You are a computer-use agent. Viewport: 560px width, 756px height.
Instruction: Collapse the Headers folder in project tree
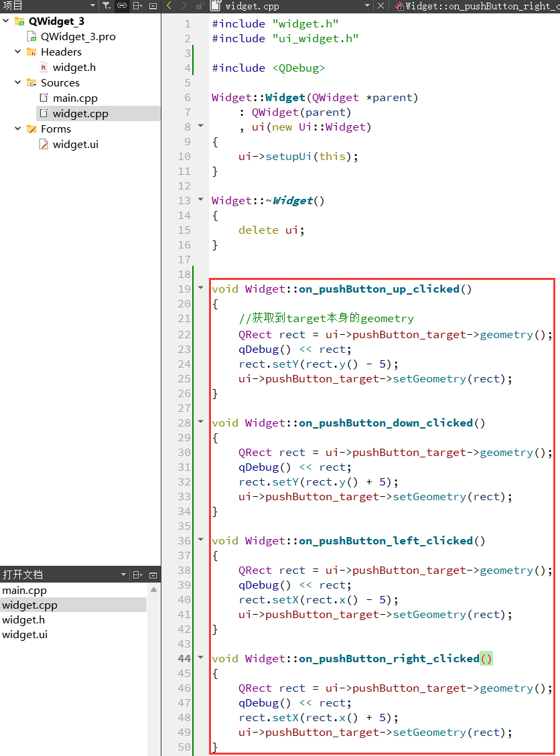pyautogui.click(x=18, y=52)
